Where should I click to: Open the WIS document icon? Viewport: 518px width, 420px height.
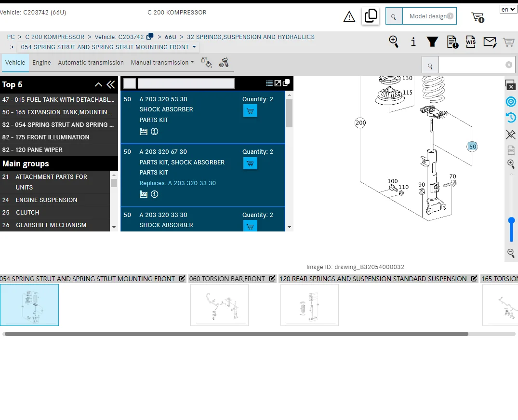471,41
